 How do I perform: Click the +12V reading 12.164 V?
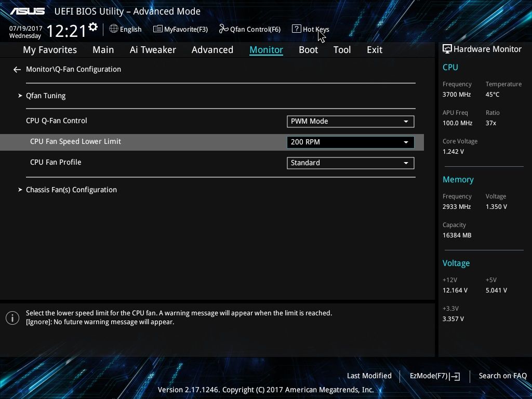pos(455,290)
